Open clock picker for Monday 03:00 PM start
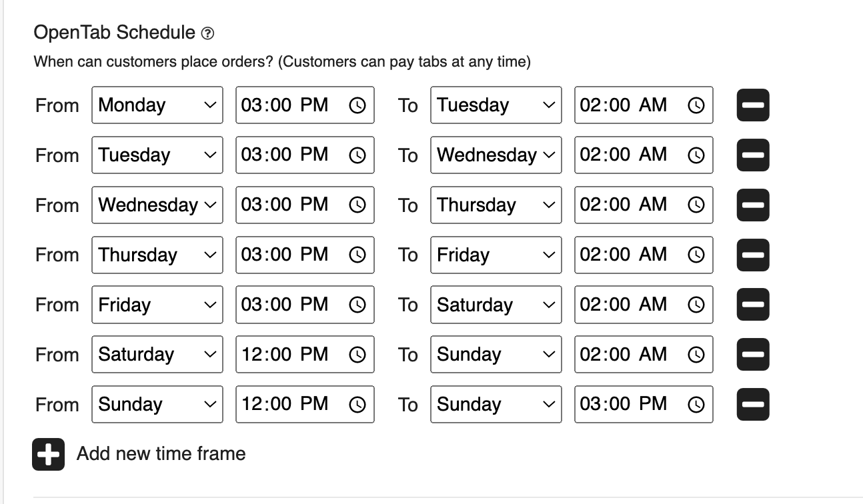The image size is (863, 504). [357, 105]
